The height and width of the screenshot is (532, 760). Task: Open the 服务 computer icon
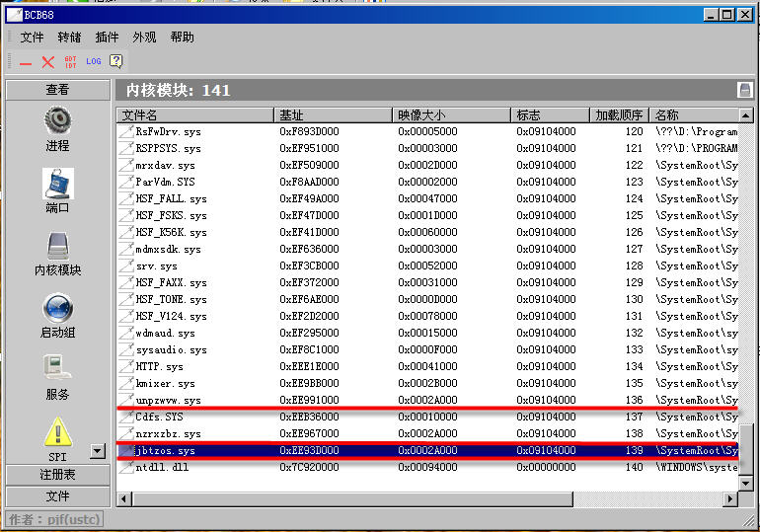pyautogui.click(x=56, y=369)
